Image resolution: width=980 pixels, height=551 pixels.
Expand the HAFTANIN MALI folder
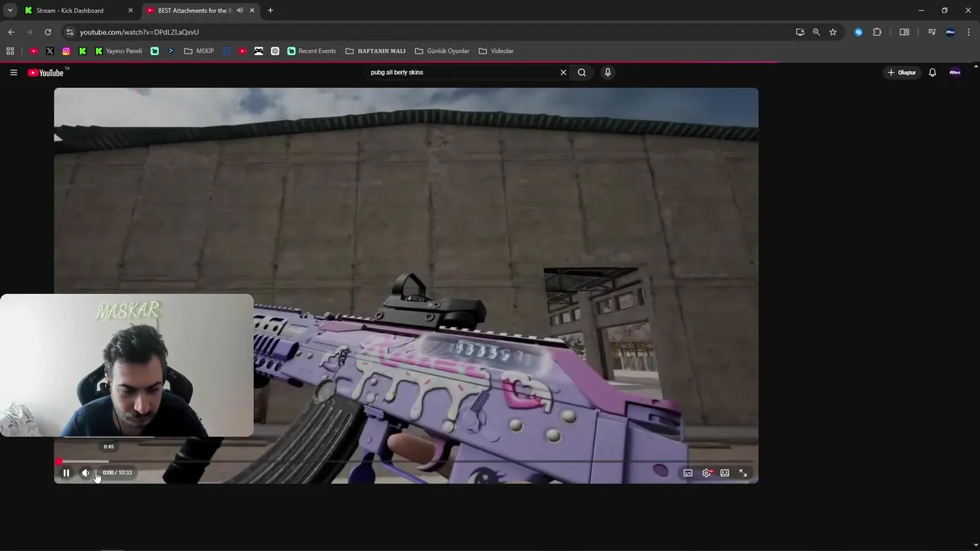click(x=376, y=51)
